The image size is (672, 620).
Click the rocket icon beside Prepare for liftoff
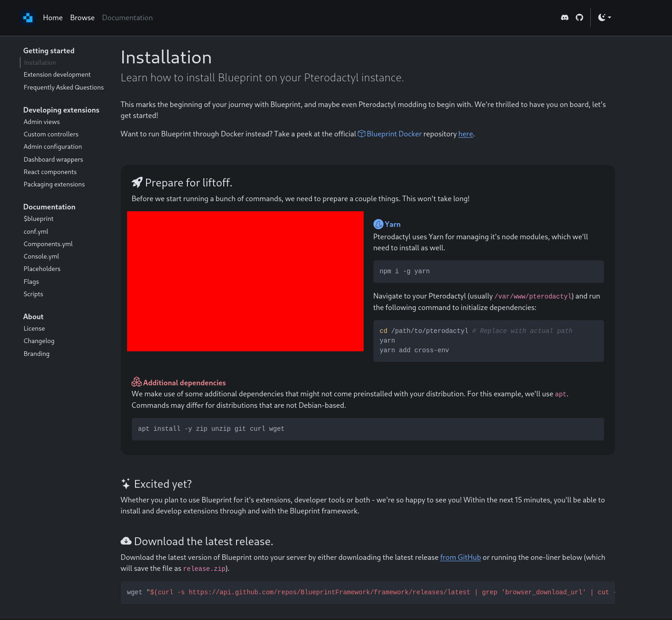click(137, 182)
